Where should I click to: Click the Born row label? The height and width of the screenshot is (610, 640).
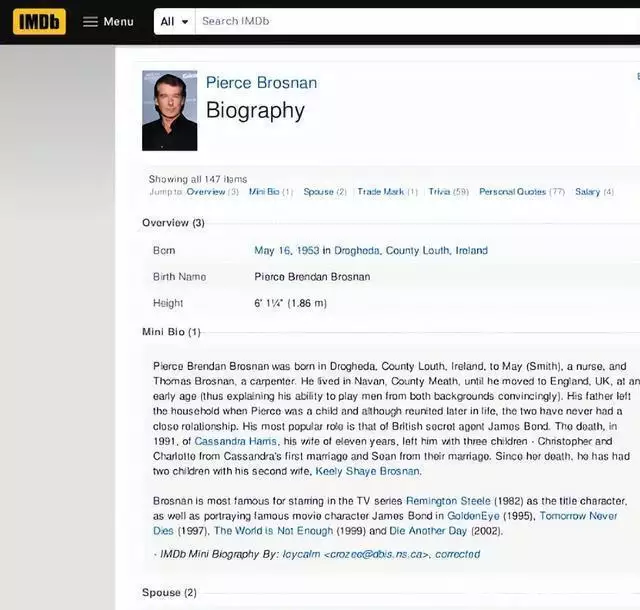(164, 250)
